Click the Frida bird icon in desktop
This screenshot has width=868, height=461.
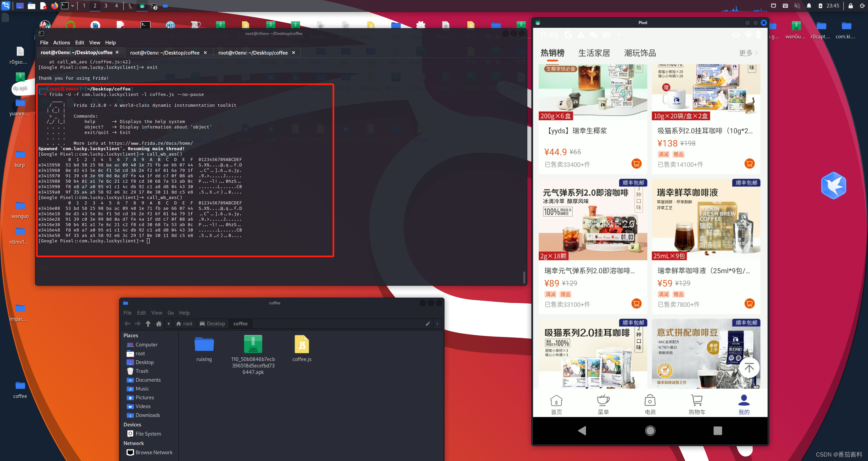point(834,186)
